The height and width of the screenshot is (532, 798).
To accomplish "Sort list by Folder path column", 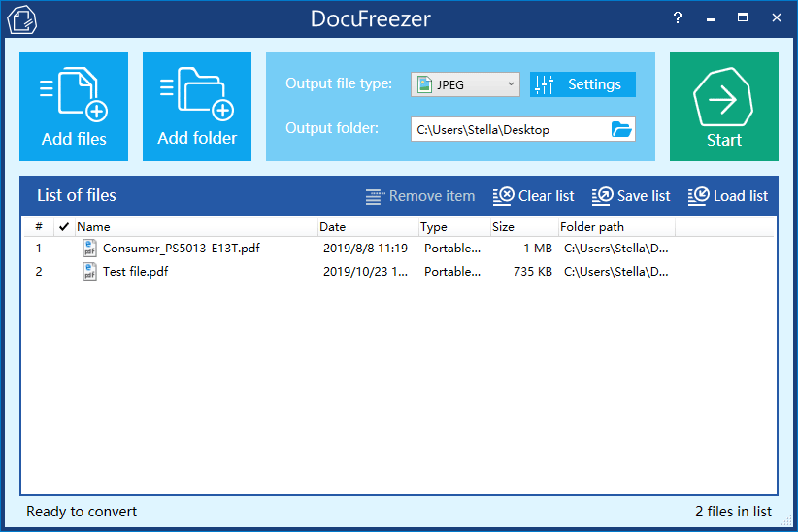I will 614,227.
